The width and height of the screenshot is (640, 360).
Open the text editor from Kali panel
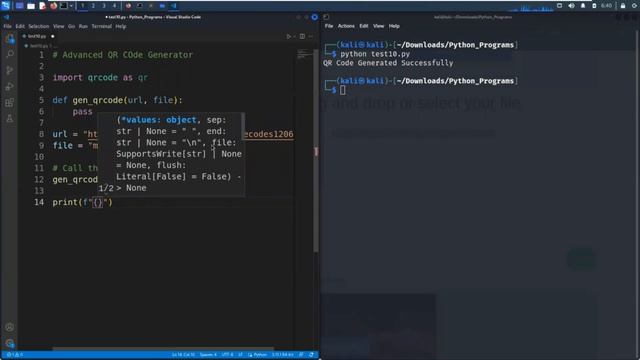click(x=42, y=6)
